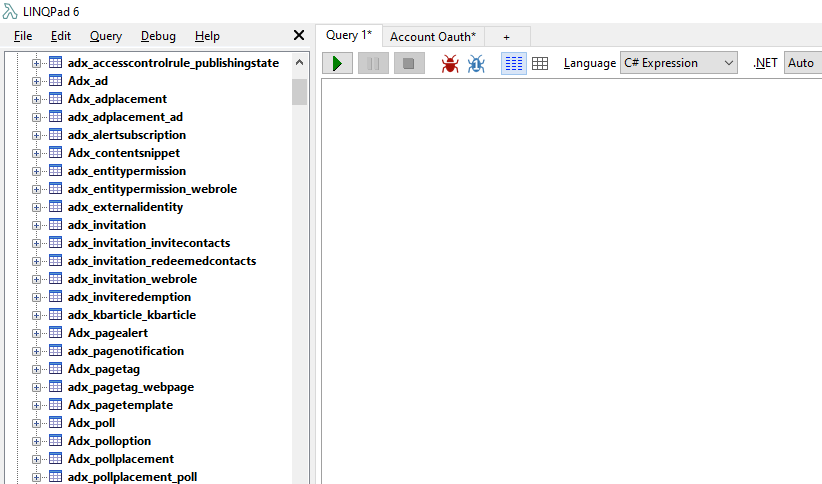Close the schema explorer panel with X
The height and width of the screenshot is (484, 822).
pos(299,35)
